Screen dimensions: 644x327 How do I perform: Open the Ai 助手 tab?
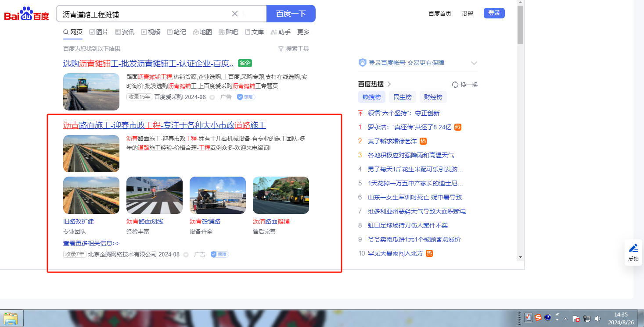coord(281,32)
